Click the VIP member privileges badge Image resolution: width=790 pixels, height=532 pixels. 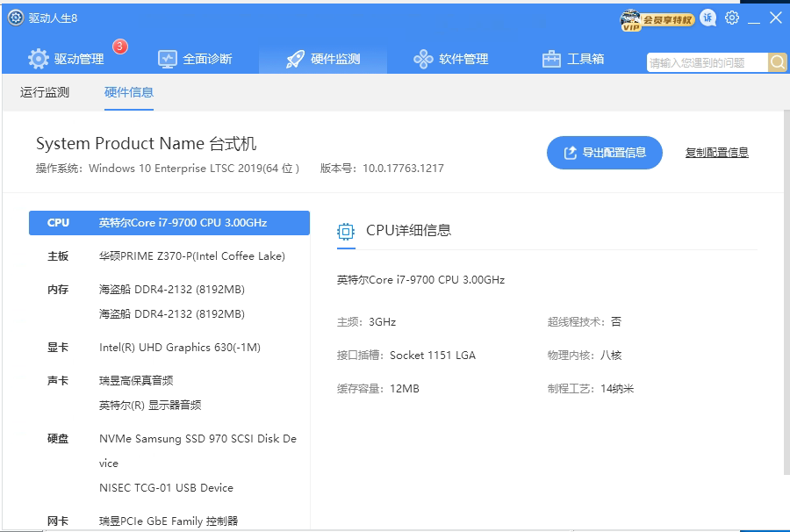tap(657, 19)
